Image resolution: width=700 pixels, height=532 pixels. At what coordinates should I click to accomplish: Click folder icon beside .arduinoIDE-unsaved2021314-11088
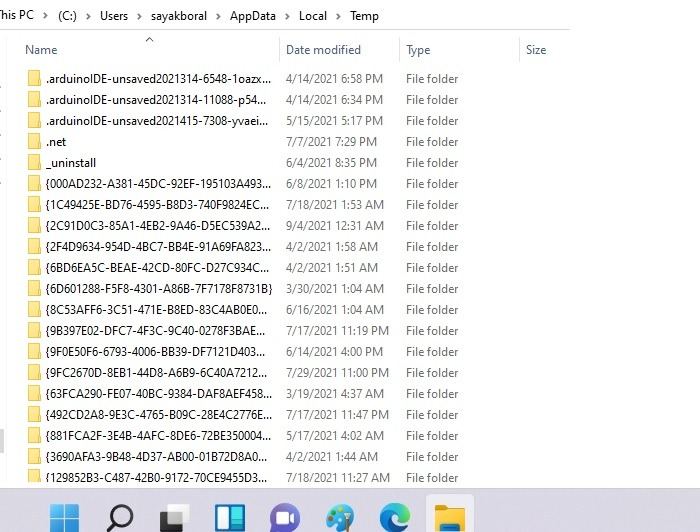tap(34, 100)
